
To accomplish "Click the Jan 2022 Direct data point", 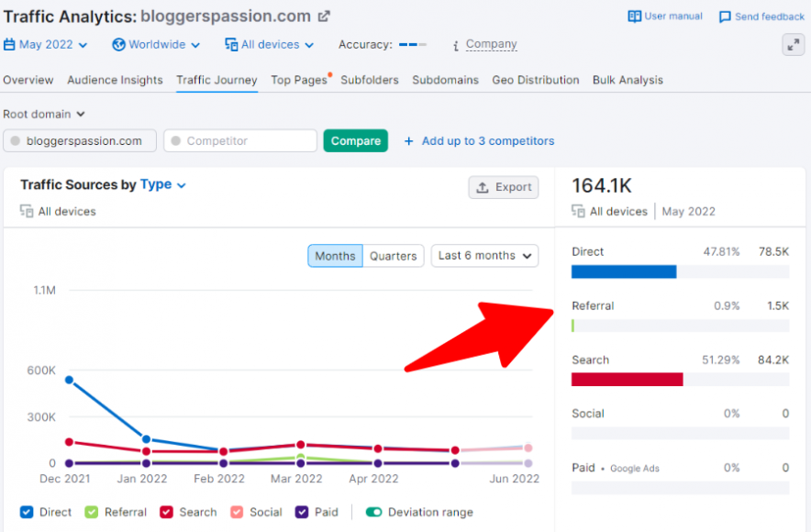I will click(x=147, y=439).
